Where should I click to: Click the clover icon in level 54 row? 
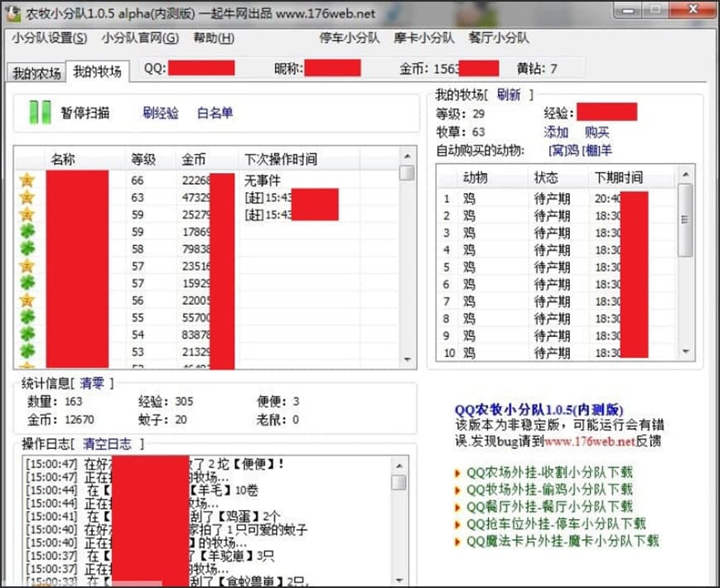pos(27,335)
